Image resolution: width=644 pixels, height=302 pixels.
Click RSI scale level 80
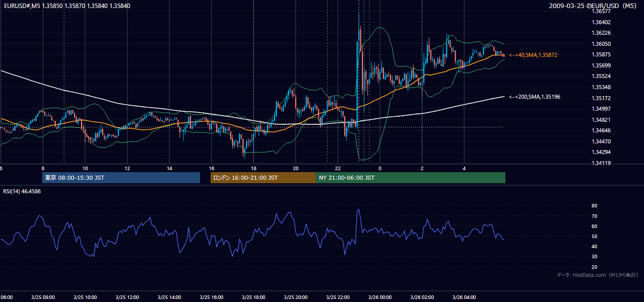594,206
